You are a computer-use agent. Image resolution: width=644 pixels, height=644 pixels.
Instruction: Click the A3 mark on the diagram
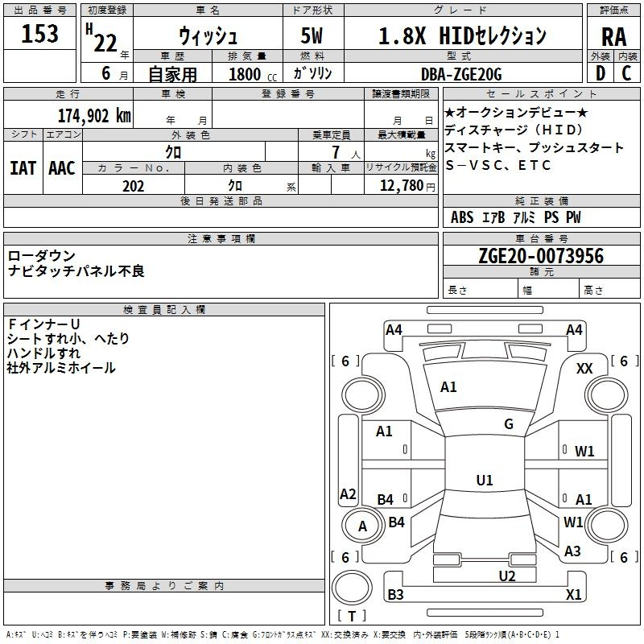pyautogui.click(x=572, y=551)
